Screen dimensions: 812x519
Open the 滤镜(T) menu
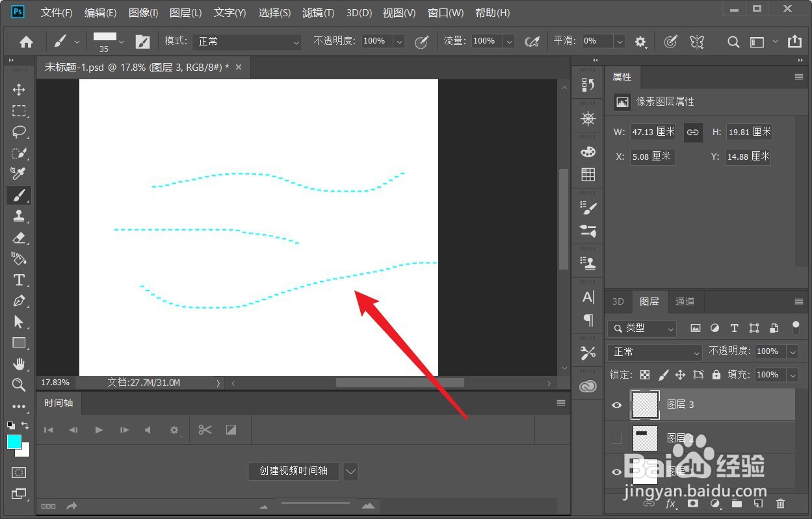coord(318,13)
